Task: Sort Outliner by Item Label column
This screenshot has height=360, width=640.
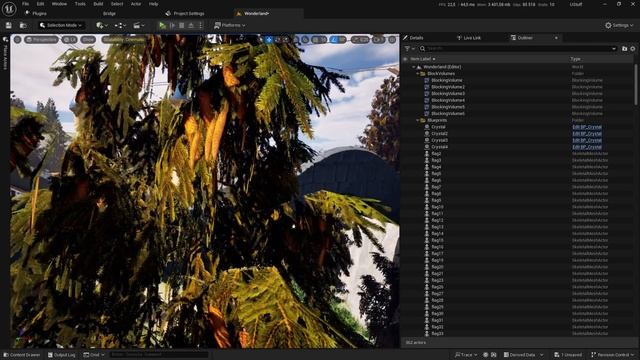Action: [x=422, y=59]
